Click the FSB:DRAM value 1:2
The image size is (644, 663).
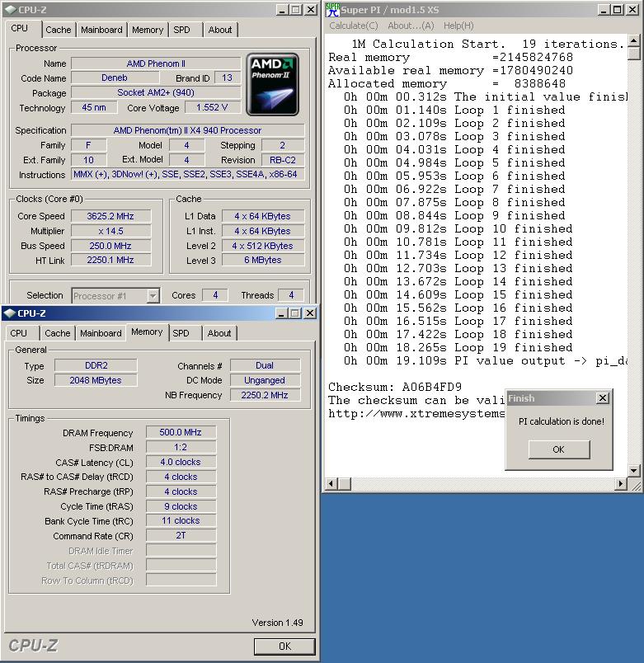click(181, 447)
